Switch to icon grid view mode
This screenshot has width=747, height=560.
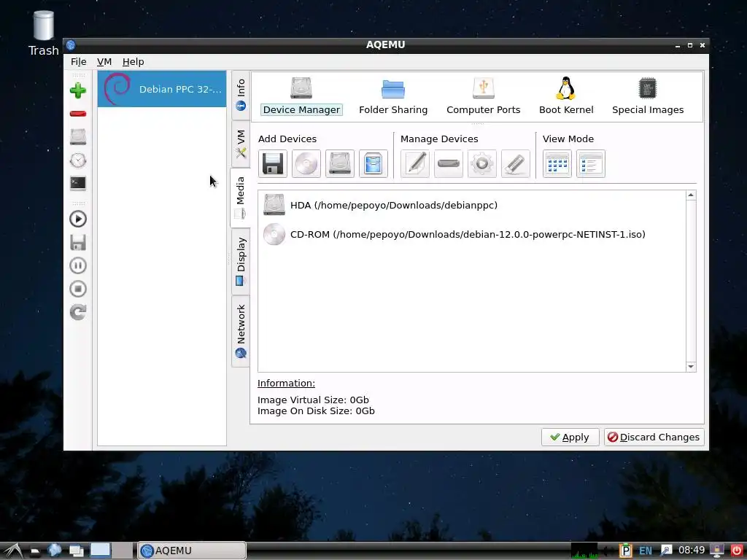[x=557, y=164]
